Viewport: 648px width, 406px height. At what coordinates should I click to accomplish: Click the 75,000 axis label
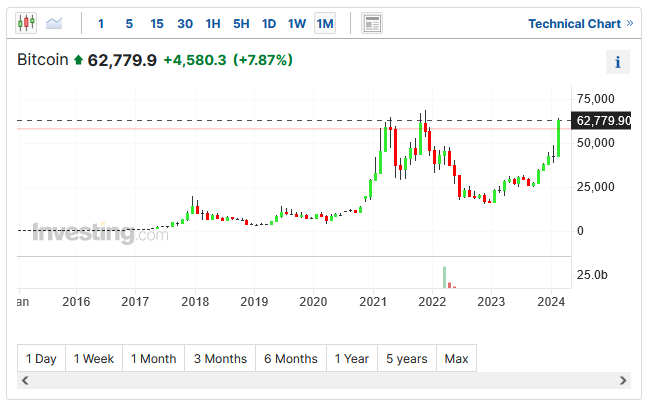click(x=596, y=99)
